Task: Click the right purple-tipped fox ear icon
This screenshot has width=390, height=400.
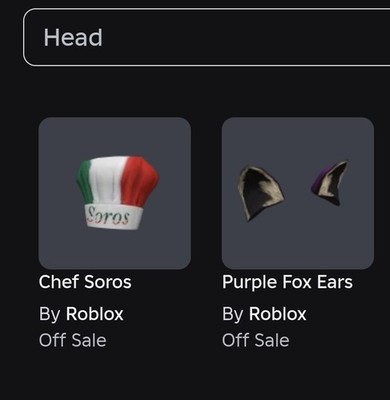Action: [x=331, y=183]
